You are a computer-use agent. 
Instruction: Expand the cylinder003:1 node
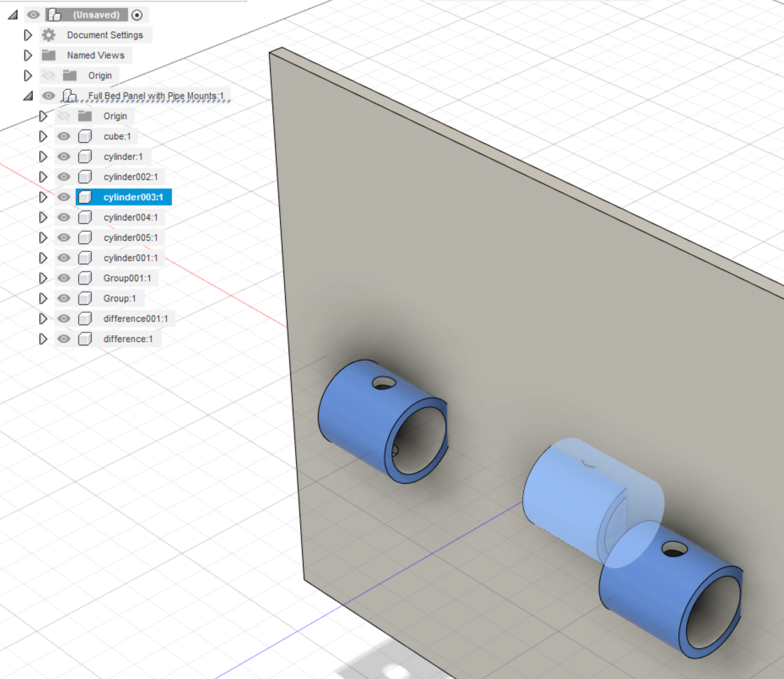pyautogui.click(x=43, y=197)
